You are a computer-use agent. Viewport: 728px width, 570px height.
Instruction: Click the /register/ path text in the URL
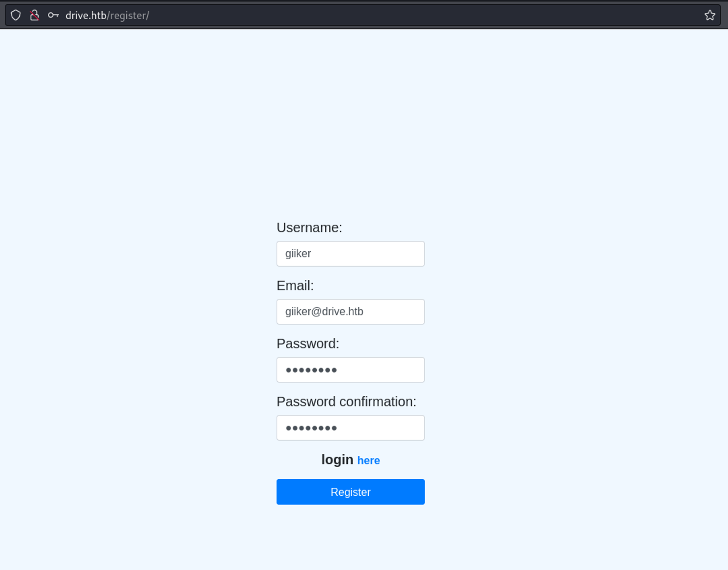[128, 15]
